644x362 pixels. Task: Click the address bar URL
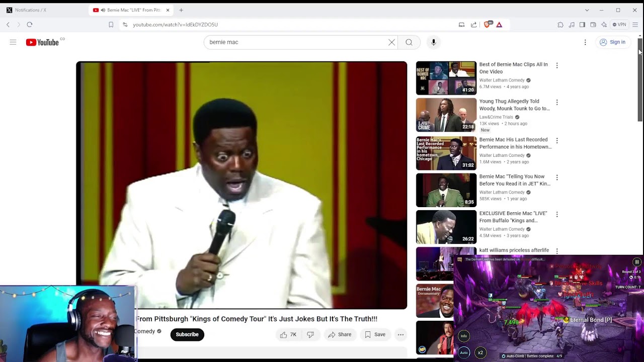tap(175, 25)
